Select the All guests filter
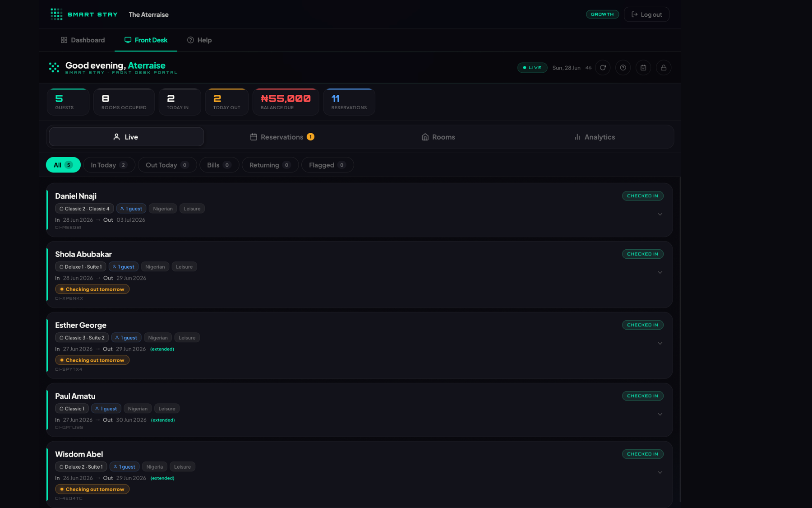This screenshot has width=812, height=508. (x=63, y=165)
